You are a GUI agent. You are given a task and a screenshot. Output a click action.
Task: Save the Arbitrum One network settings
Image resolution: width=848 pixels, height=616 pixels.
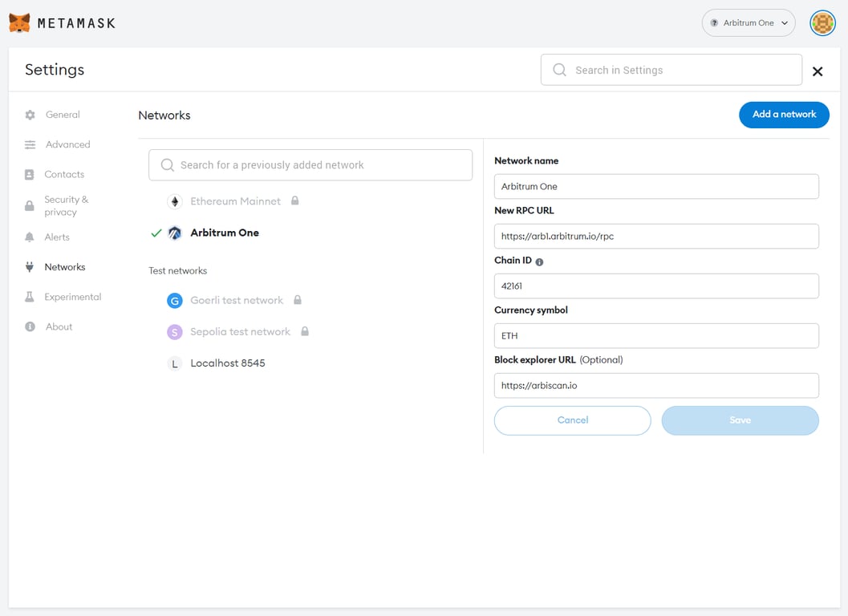(740, 420)
